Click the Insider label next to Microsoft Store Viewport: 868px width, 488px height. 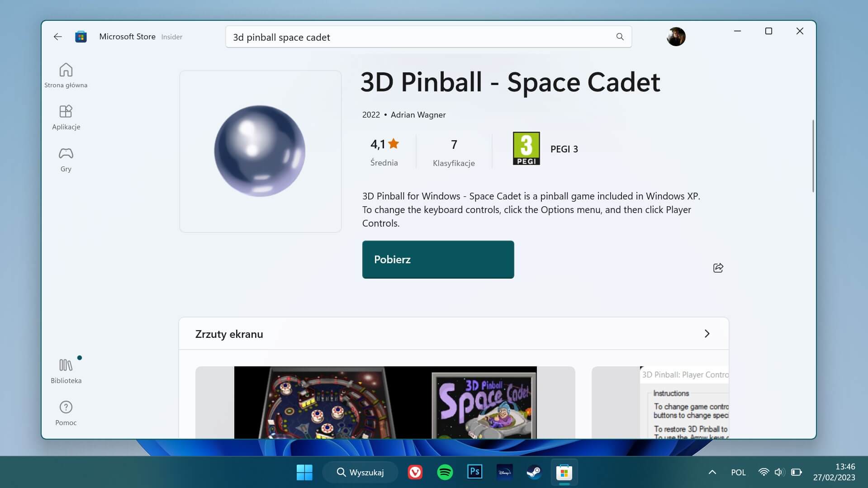click(172, 37)
